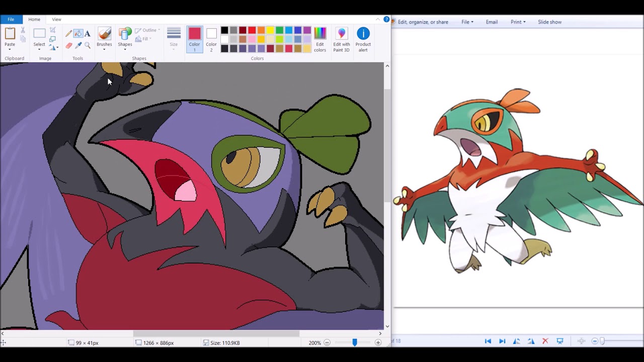Screen dimensions: 644x362
Task: Open the Brushes brush icon
Action: pos(105,34)
